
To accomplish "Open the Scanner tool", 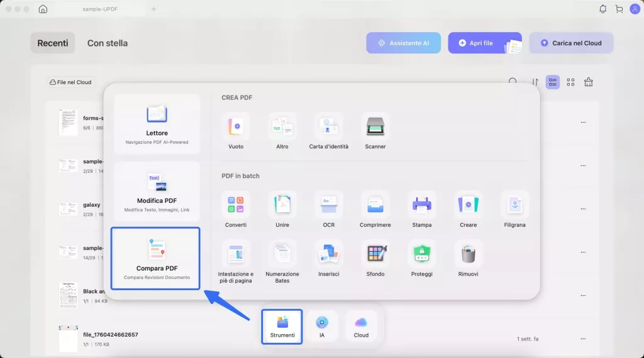I will point(375,131).
